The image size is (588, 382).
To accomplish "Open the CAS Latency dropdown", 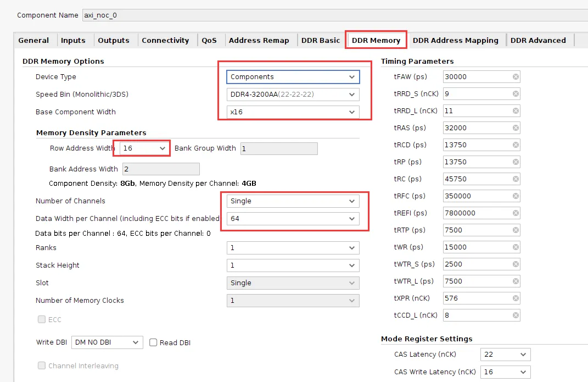I will [505, 355].
